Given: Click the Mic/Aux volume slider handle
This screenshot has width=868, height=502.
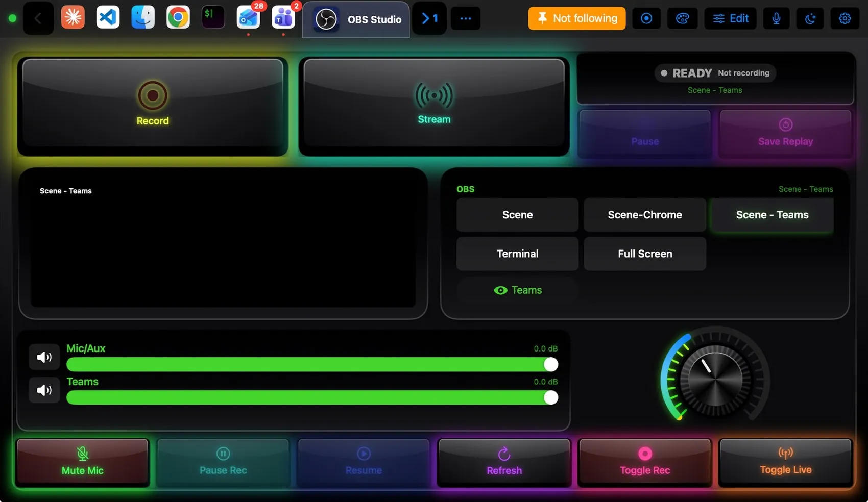Looking at the screenshot, I should [551, 364].
